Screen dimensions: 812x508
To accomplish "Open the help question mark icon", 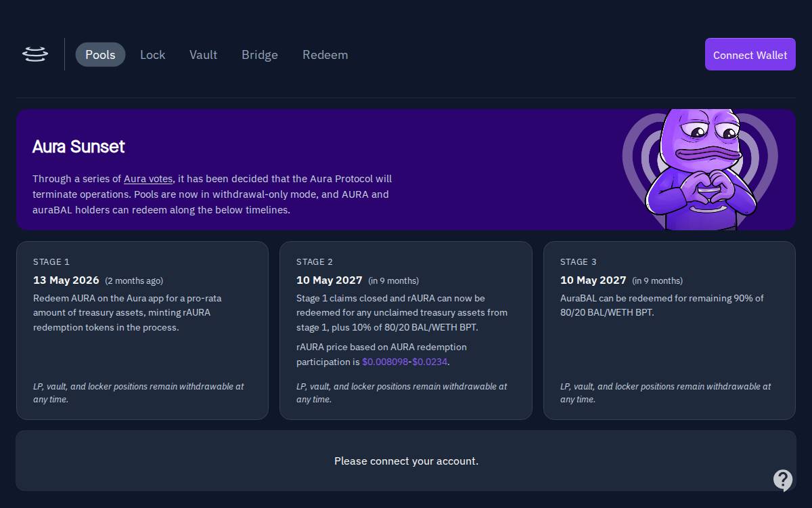I will [783, 480].
